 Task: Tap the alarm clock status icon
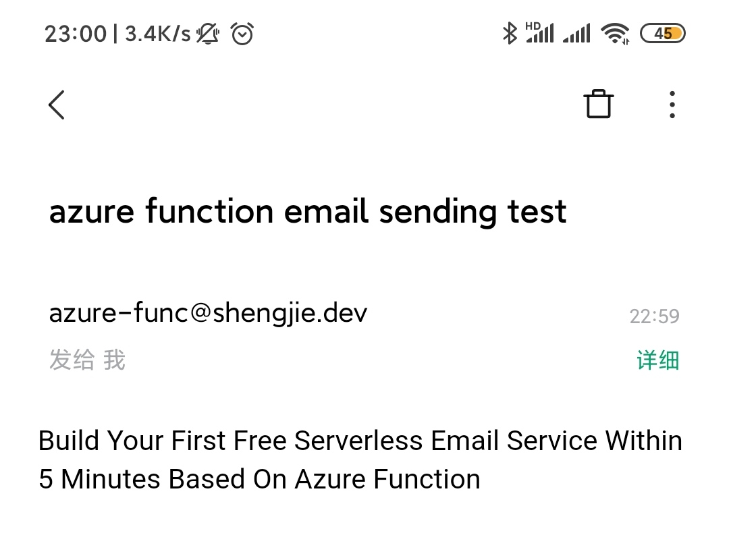pos(242,33)
